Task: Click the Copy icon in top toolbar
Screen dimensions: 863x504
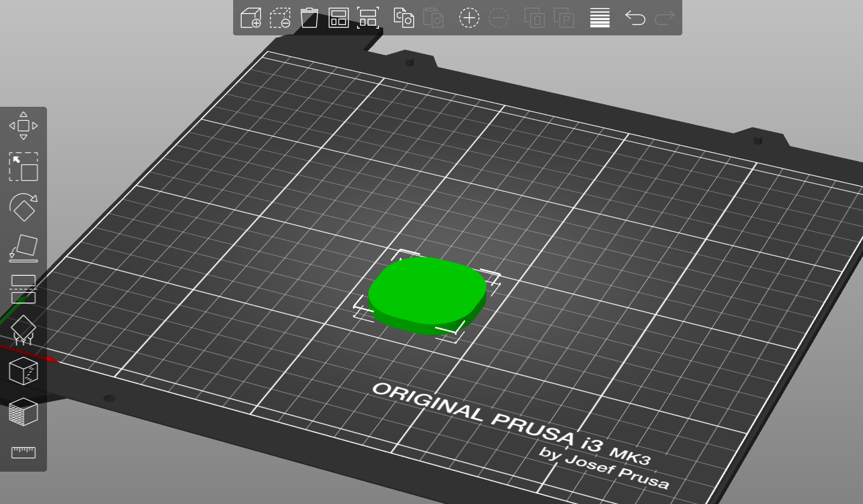Action: coord(404,18)
